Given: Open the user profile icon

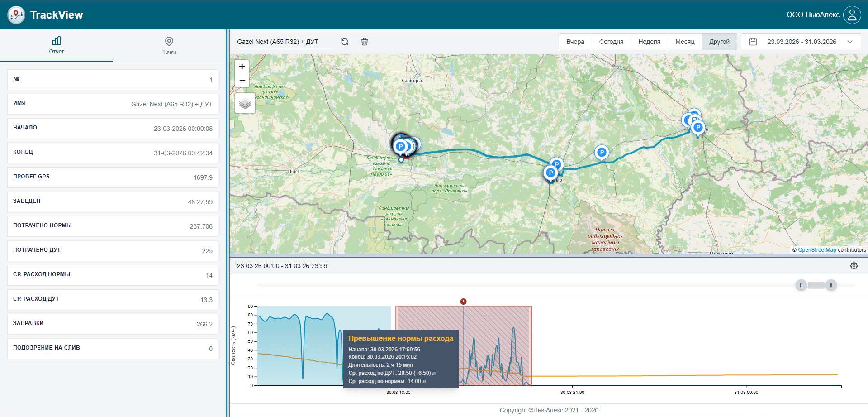Looking at the screenshot, I should tap(852, 15).
